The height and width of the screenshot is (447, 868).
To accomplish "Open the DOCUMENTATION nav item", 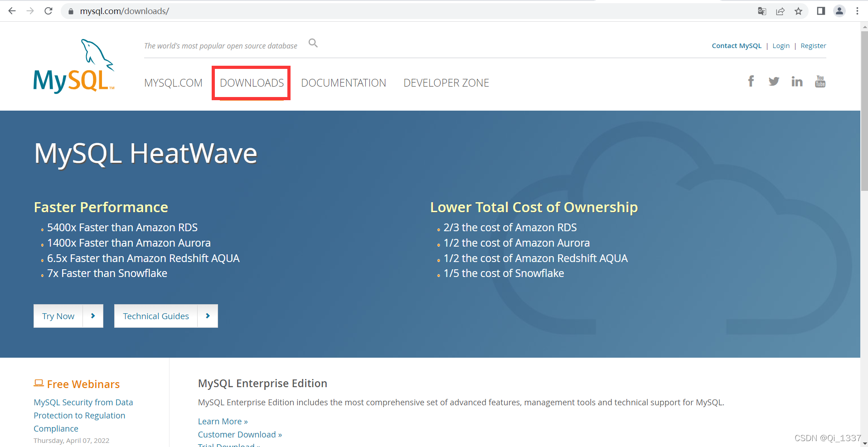I will [x=344, y=83].
